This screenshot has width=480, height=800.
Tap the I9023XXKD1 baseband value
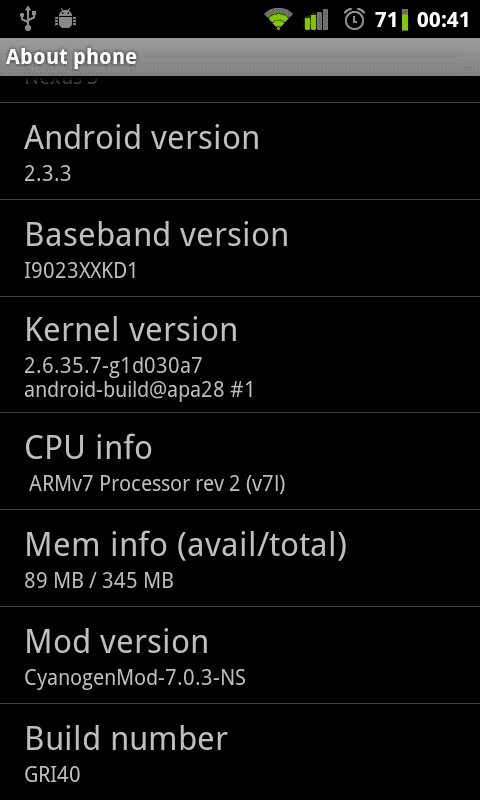pos(81,271)
